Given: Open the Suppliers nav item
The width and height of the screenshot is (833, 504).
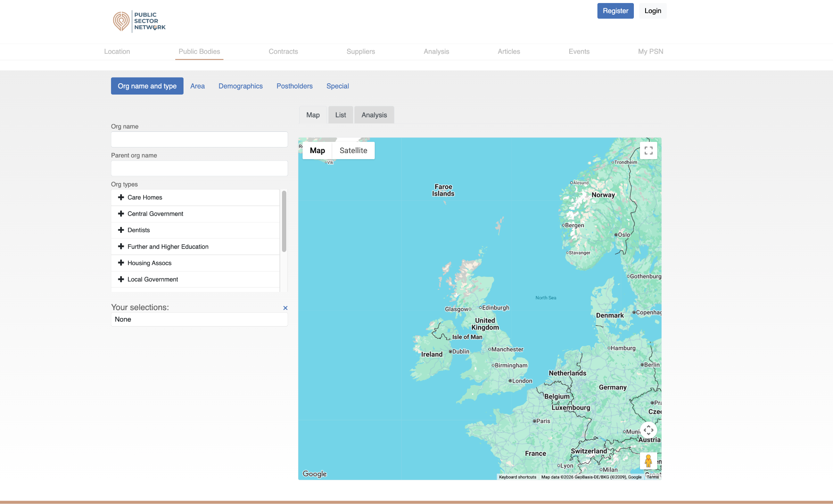Looking at the screenshot, I should pos(361,52).
